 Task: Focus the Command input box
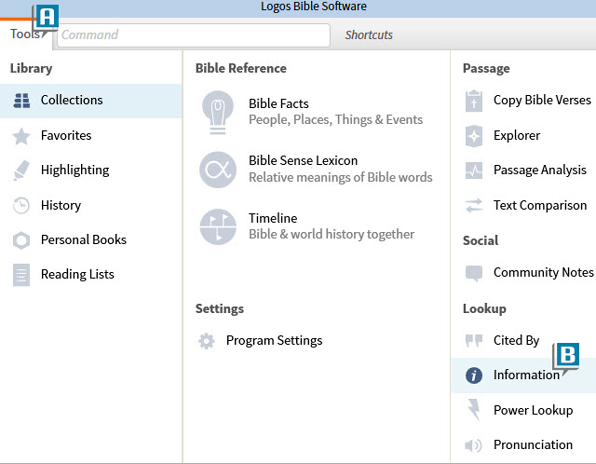(193, 35)
